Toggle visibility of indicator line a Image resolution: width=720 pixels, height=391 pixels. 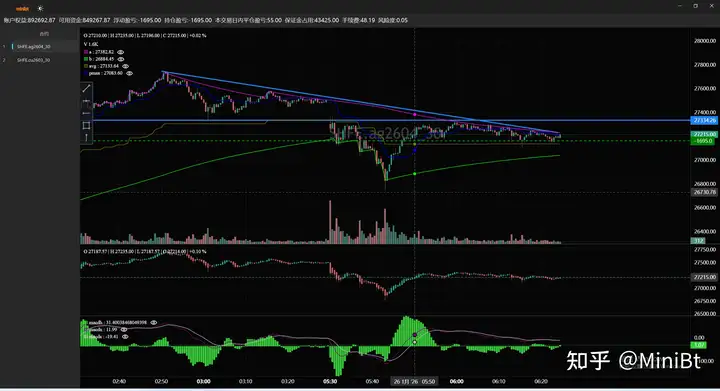click(120, 52)
